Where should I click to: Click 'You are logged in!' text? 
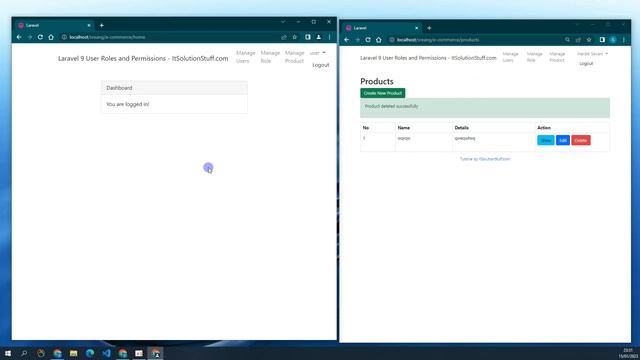(128, 104)
